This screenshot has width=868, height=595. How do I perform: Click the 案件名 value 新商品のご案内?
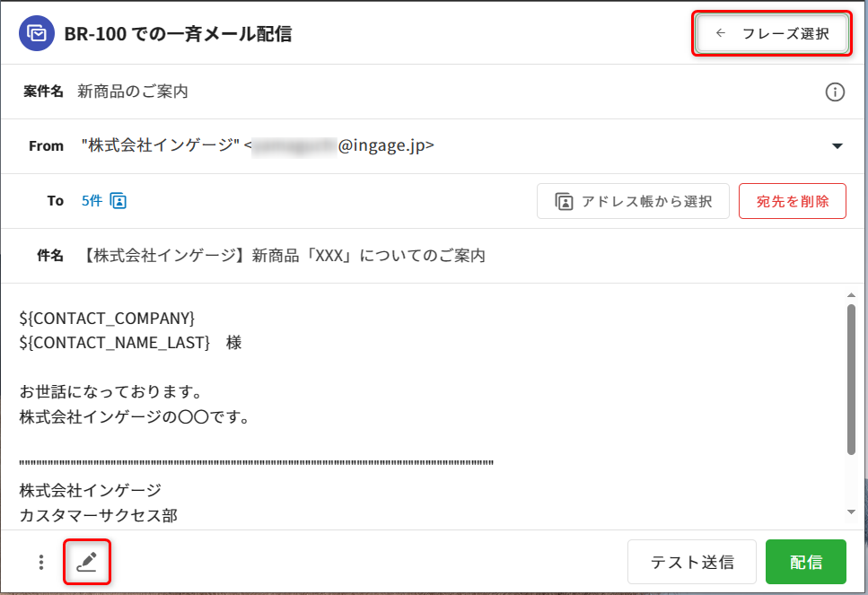tap(133, 92)
